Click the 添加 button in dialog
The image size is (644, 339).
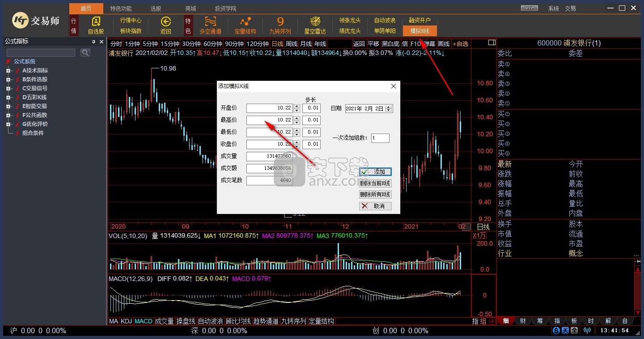point(375,172)
